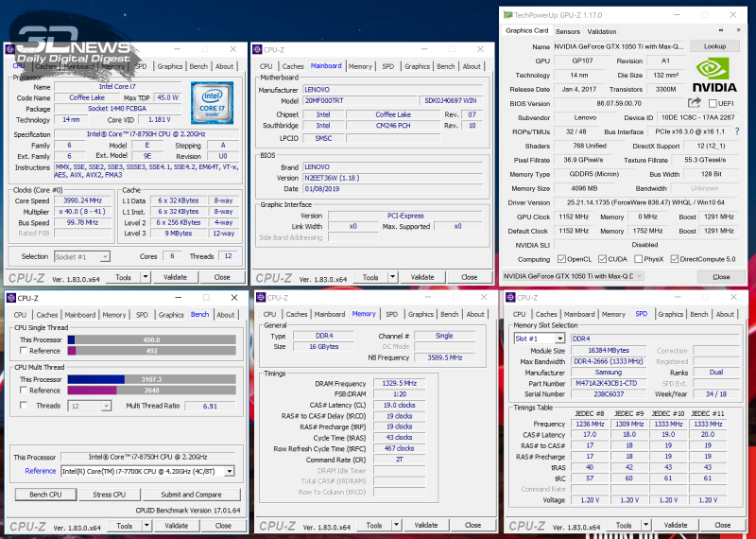Viewport: 756px width, 539px height.
Task: Click CPU-Z title icon in Mainboard window
Action: 256,50
